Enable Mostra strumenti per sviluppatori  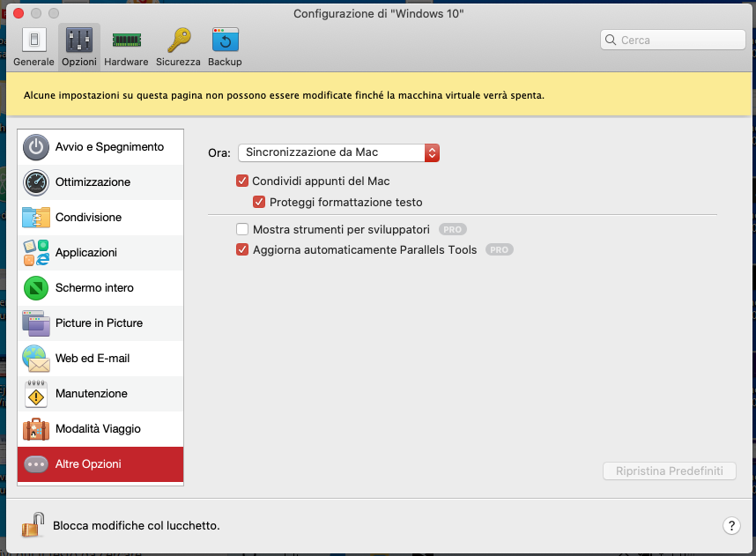pyautogui.click(x=242, y=229)
